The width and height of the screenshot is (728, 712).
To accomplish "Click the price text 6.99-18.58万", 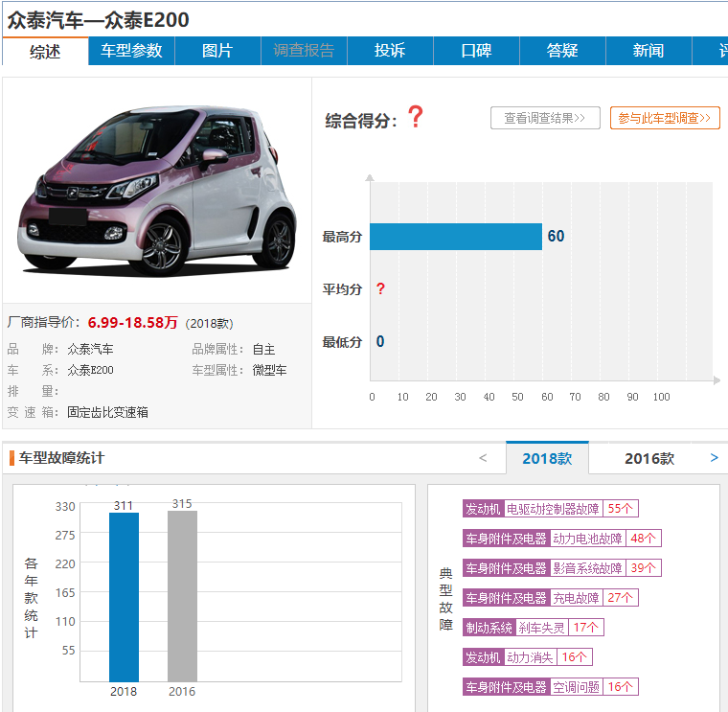I will pyautogui.click(x=133, y=322).
